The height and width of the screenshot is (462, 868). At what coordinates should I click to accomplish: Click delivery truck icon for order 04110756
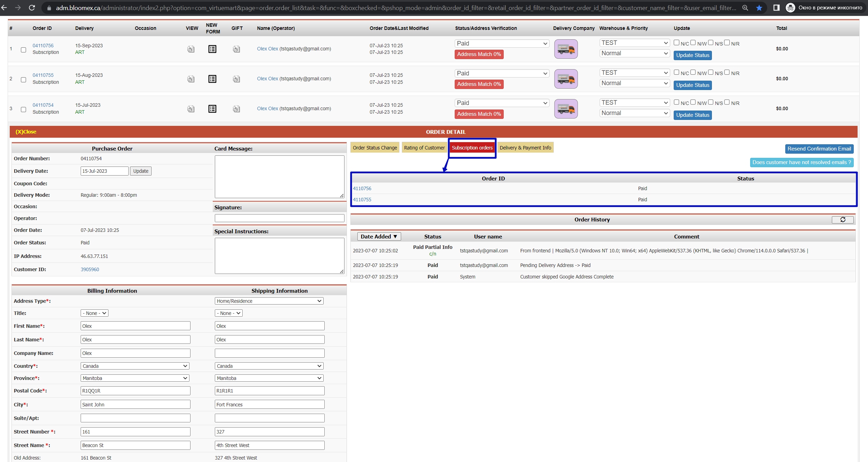tap(566, 49)
